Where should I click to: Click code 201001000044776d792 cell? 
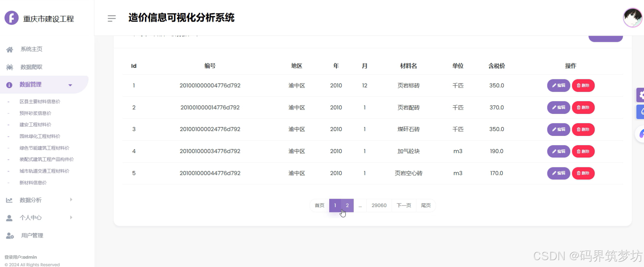tap(210, 173)
